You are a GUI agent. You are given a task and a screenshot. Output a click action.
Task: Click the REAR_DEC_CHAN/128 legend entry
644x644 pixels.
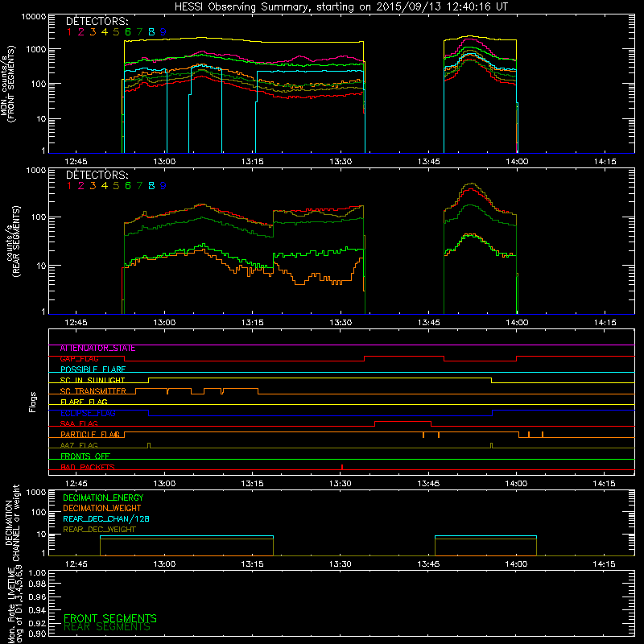tap(106, 519)
